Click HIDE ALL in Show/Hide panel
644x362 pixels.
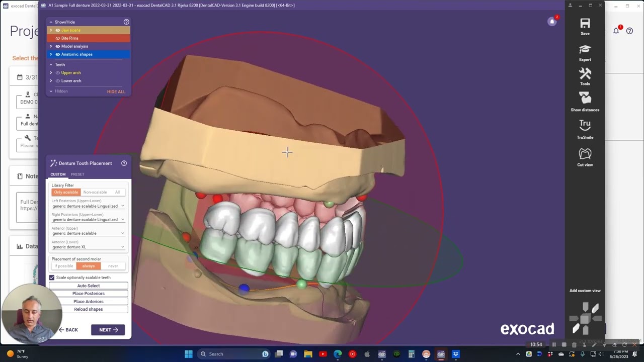click(x=116, y=92)
